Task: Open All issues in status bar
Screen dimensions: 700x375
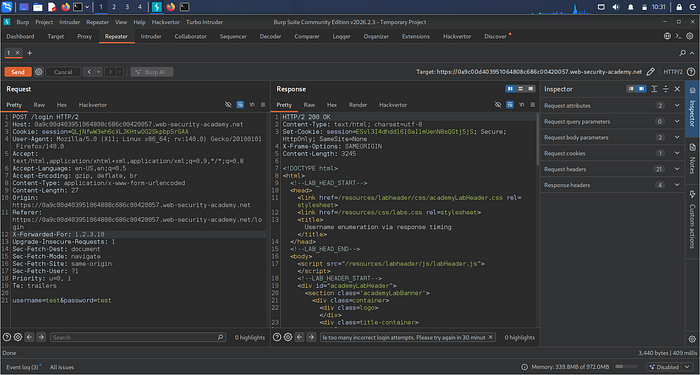Action: click(62, 367)
